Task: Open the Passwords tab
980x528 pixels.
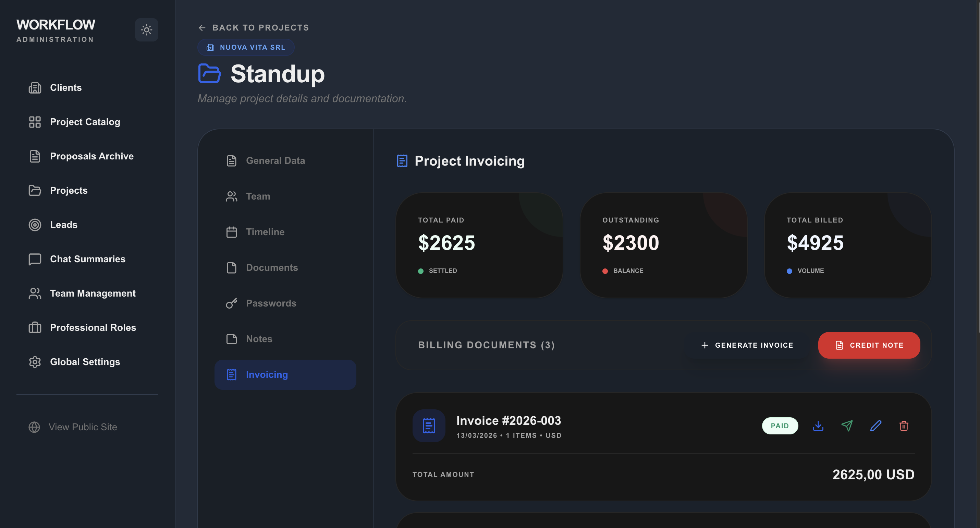Action: 270,303
